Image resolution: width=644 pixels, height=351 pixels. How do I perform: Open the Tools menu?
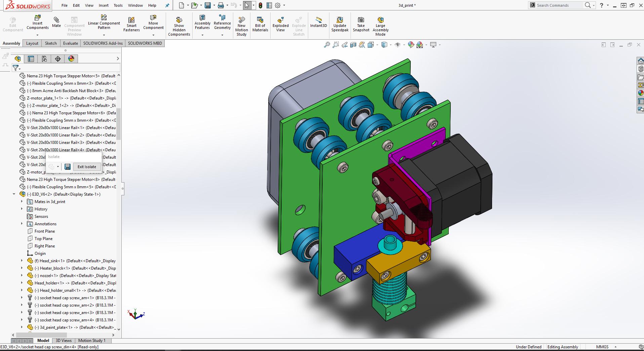pos(118,5)
